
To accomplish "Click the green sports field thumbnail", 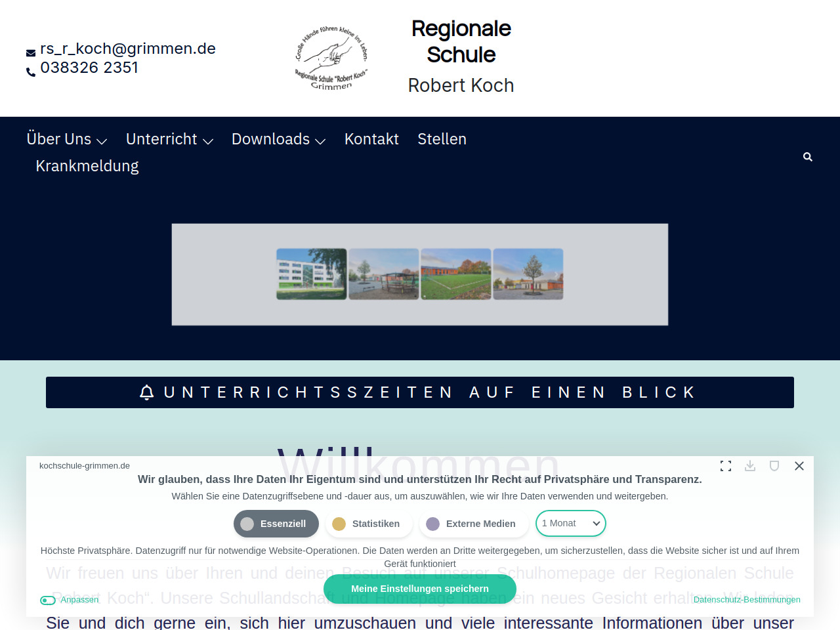I will click(x=456, y=274).
